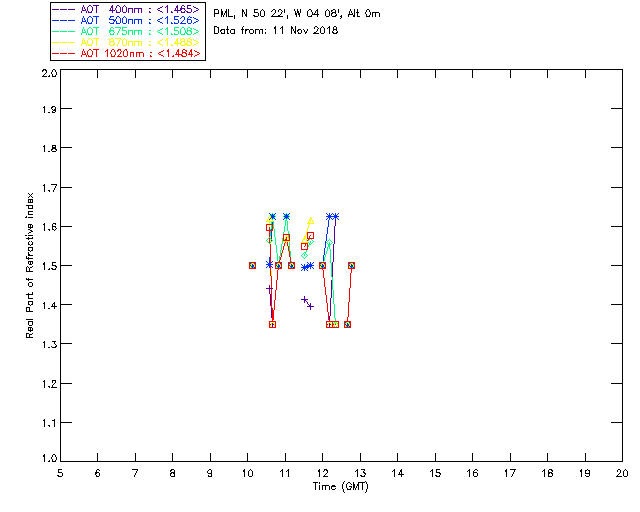Click the 'Data from: 11 Nov 2018' text
This screenshot has width=640, height=512.
[276, 31]
